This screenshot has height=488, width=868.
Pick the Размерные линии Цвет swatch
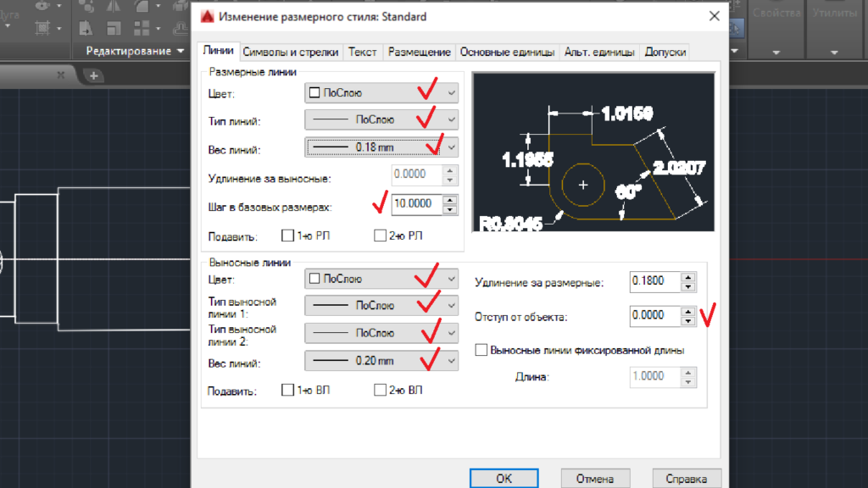pos(314,93)
